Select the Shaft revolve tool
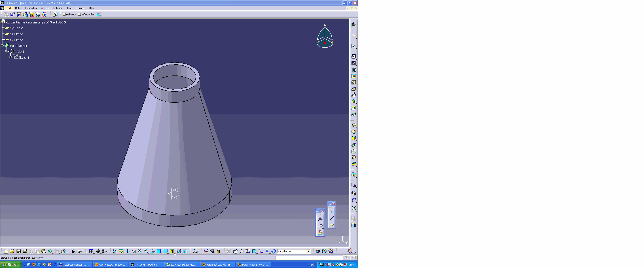This screenshot has width=644, height=268. click(354, 70)
